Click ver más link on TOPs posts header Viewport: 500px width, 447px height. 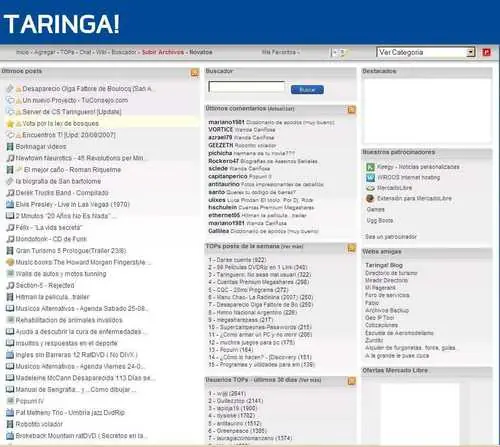coord(292,247)
